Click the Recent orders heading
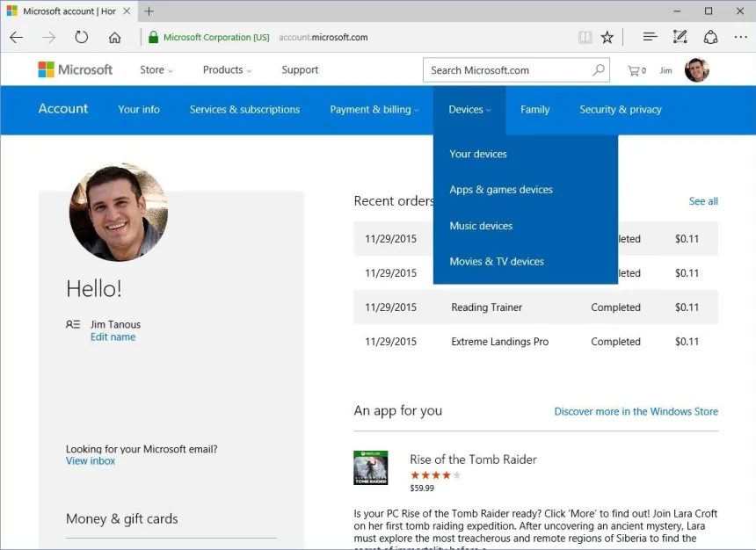Image resolution: width=756 pixels, height=550 pixels. 394,200
